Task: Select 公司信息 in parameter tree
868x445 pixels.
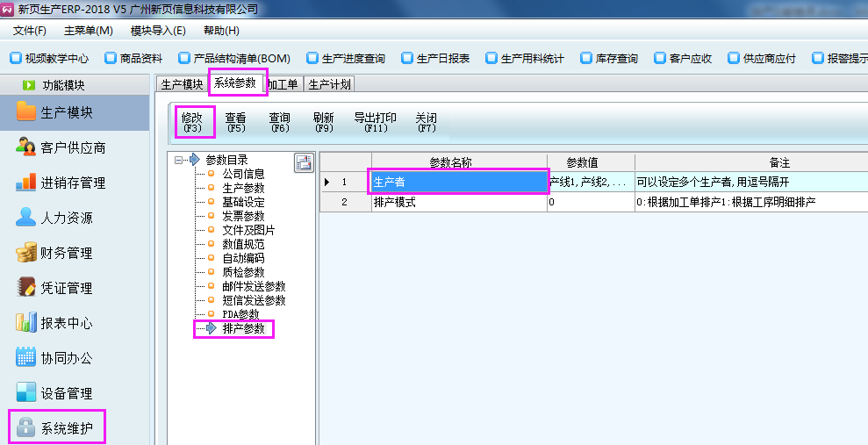Action: point(243,174)
